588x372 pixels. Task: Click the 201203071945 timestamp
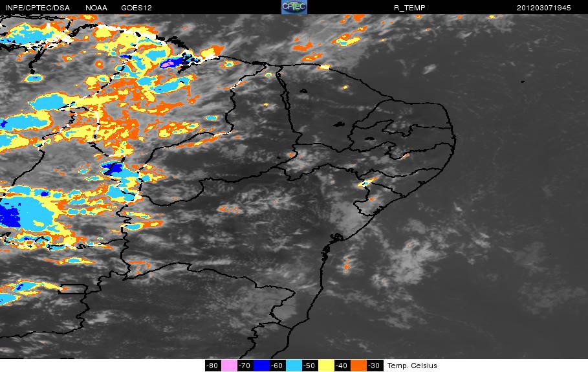[x=543, y=8]
